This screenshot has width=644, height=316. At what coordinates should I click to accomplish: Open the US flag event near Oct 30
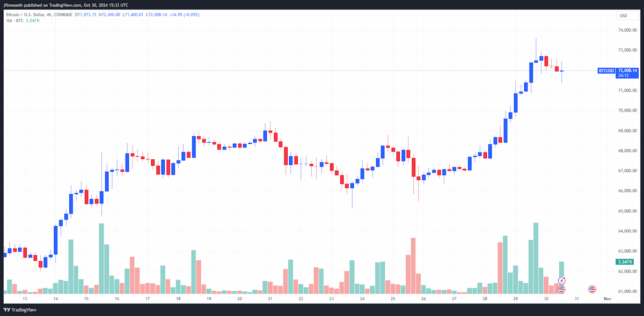pyautogui.click(x=562, y=289)
